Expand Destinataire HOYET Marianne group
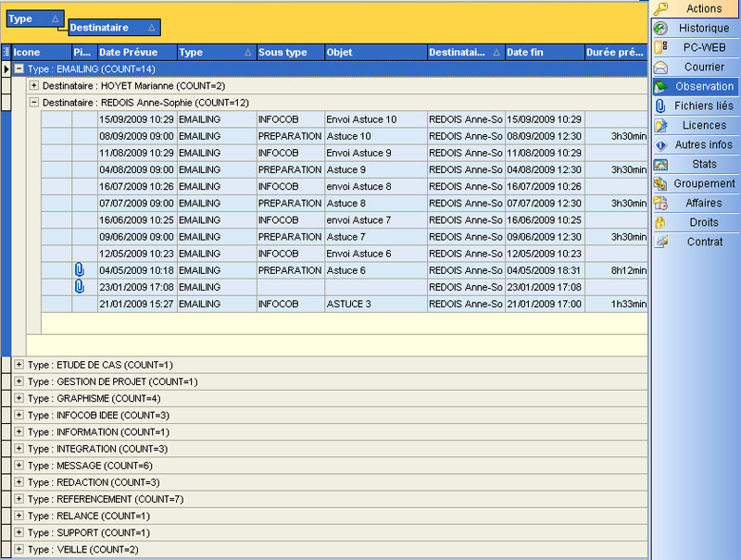 click(34, 86)
